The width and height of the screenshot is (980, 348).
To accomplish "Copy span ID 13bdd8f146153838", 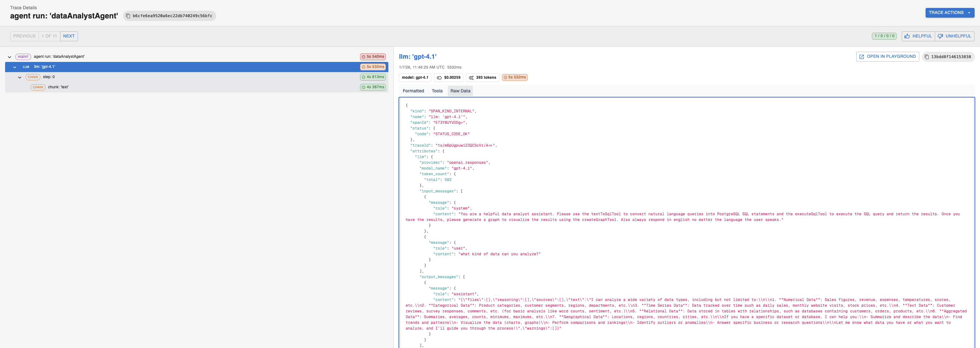I will [x=927, y=57].
